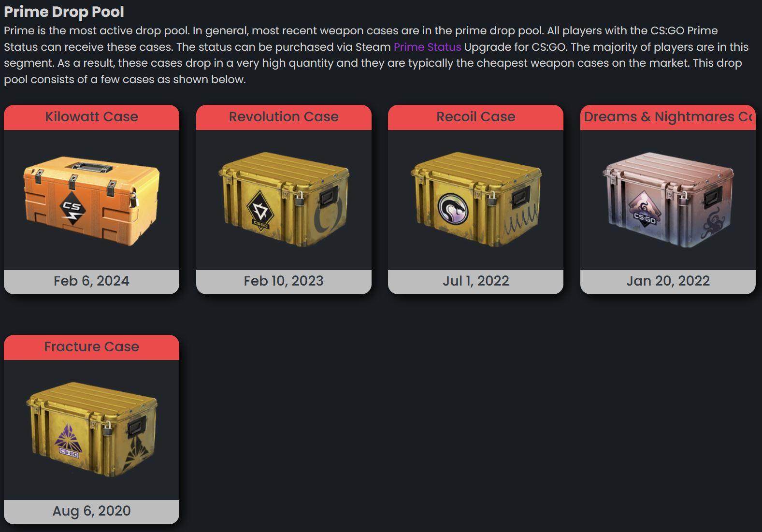Click the Prime Drop Pool heading
Screen dimensions: 762x532
coord(64,12)
